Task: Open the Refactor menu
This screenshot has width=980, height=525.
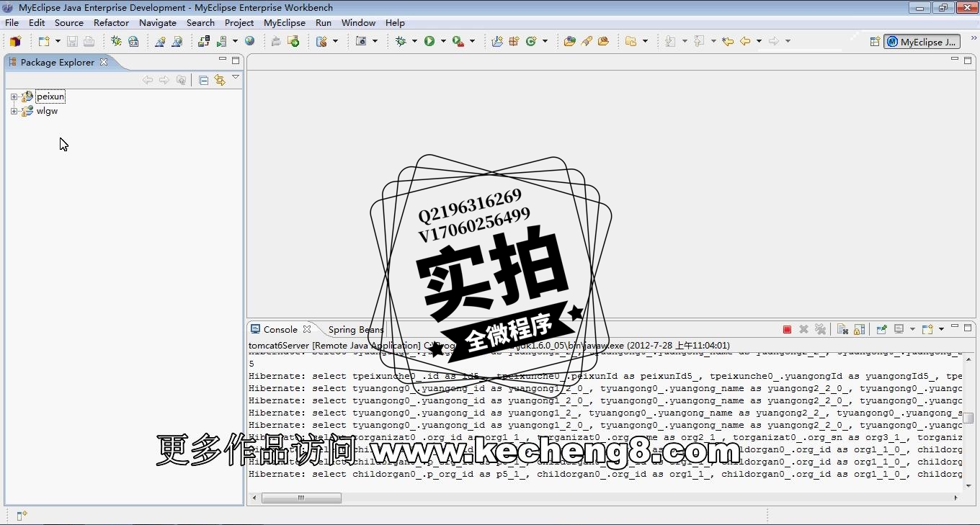Action: tap(111, 22)
